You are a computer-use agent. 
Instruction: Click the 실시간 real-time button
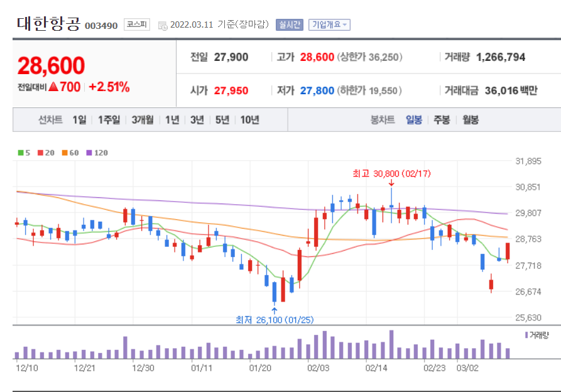(290, 24)
